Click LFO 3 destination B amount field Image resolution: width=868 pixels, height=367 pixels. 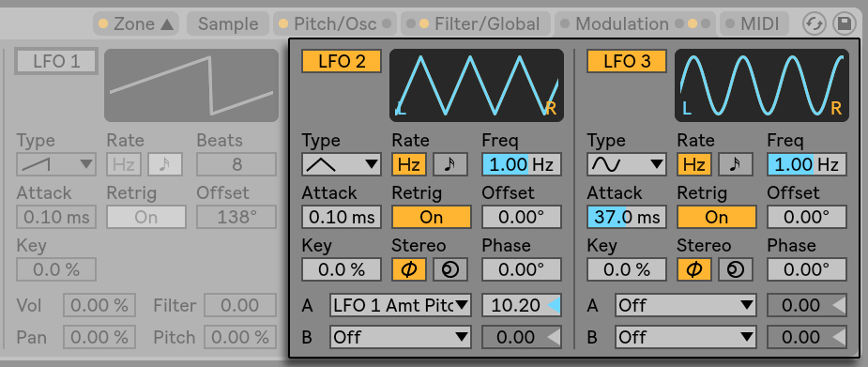807,337
